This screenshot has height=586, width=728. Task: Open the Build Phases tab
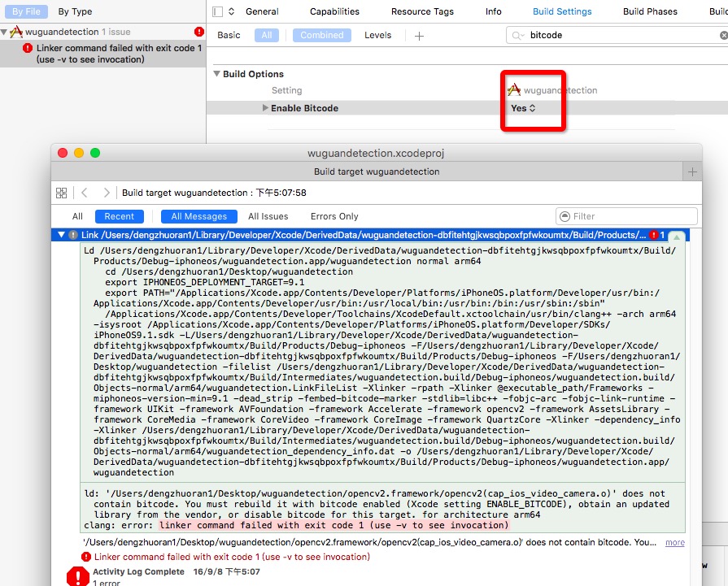tap(650, 11)
